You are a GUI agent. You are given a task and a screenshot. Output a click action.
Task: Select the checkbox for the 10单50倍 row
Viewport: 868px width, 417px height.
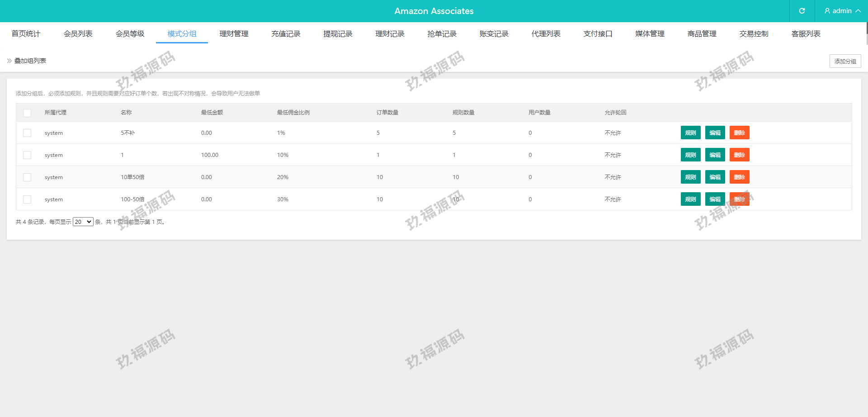point(27,177)
